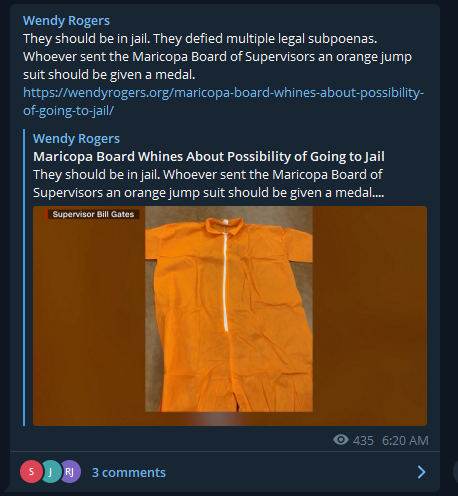Click the 6:20 AM message timestamp
The image size is (458, 496).
(405, 440)
